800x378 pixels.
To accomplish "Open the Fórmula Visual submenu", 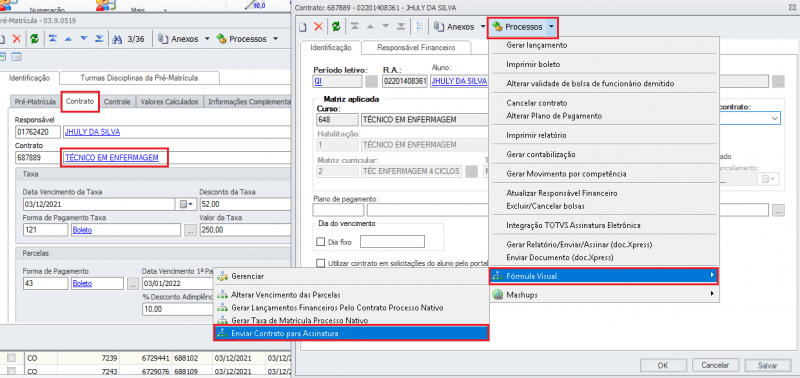I will 604,276.
